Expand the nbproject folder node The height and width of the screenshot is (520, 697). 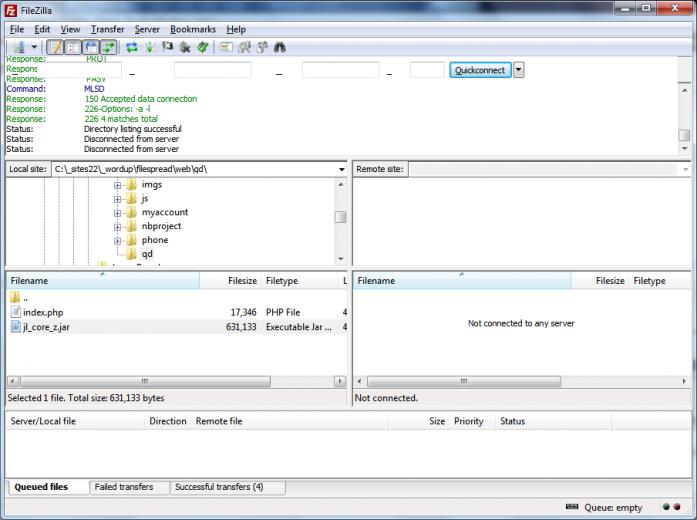pos(117,227)
